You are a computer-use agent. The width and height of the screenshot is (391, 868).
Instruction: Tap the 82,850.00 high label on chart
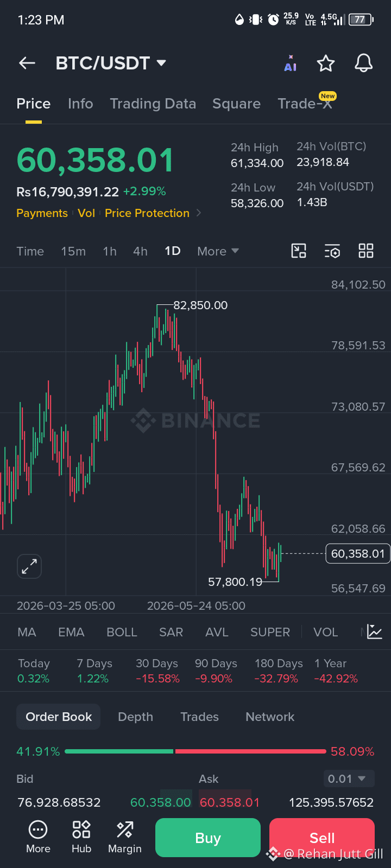point(200,305)
